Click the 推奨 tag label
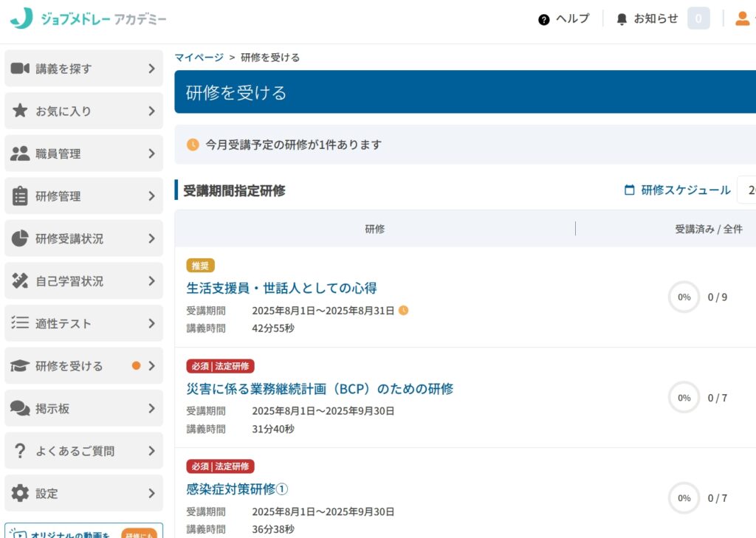 (x=200, y=266)
